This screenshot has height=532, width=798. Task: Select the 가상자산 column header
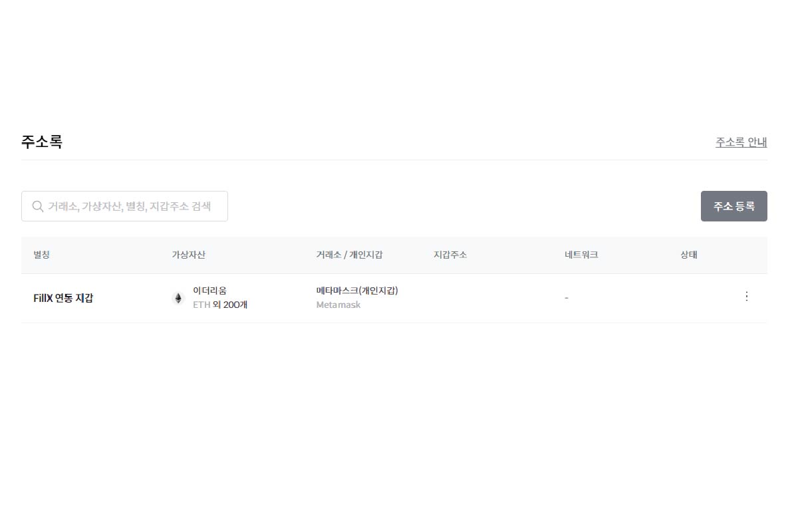(x=188, y=255)
